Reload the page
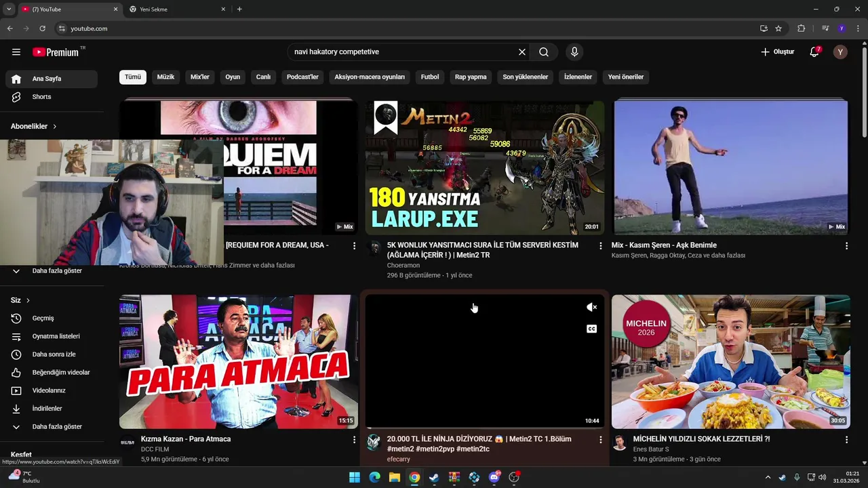The width and height of the screenshot is (868, 488). 42,28
